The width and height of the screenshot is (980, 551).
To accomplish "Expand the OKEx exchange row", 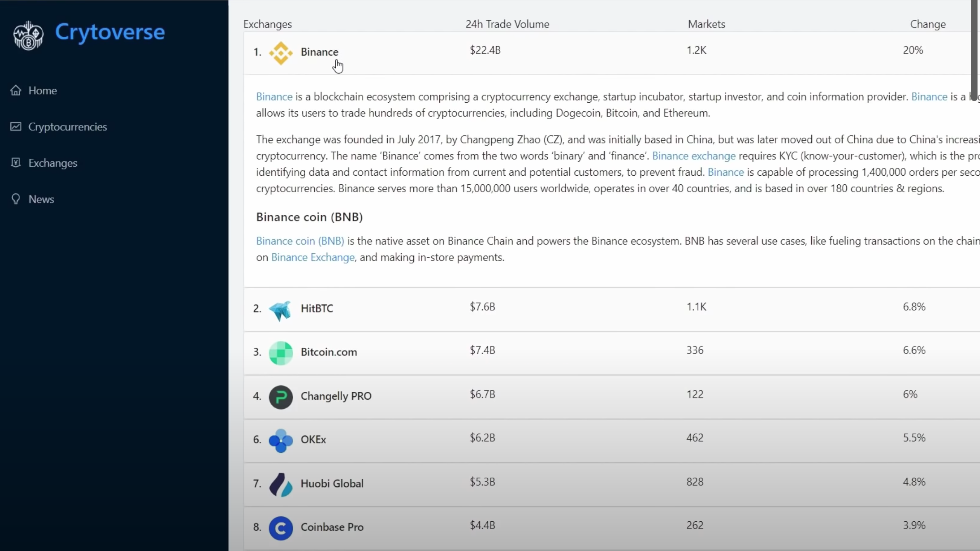I will click(612, 440).
